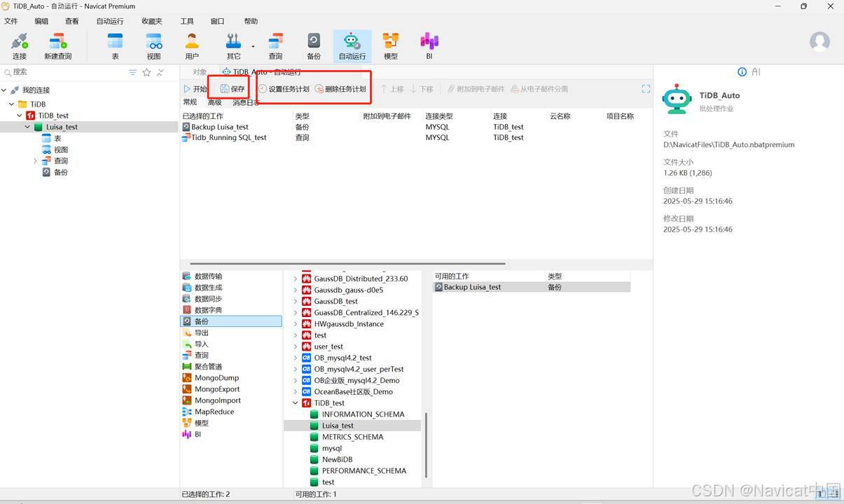
Task: Collapse Luisa_test database in left tree
Action: 27,127
